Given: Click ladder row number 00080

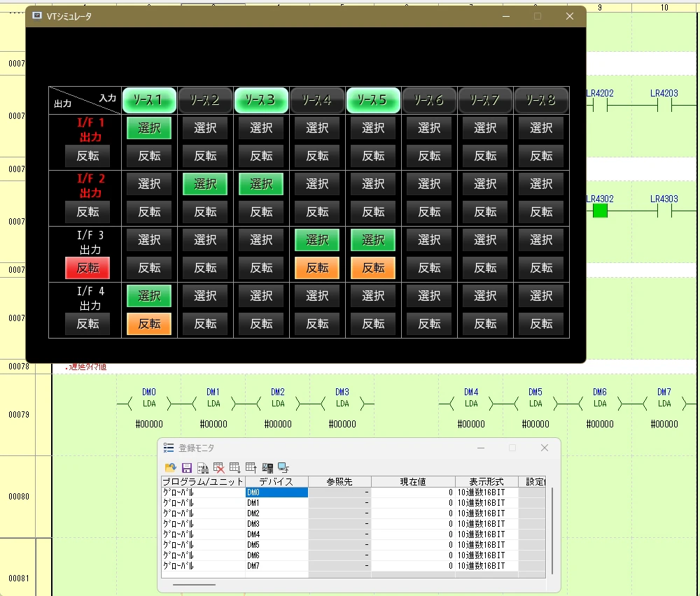Looking at the screenshot, I should click(x=19, y=496).
